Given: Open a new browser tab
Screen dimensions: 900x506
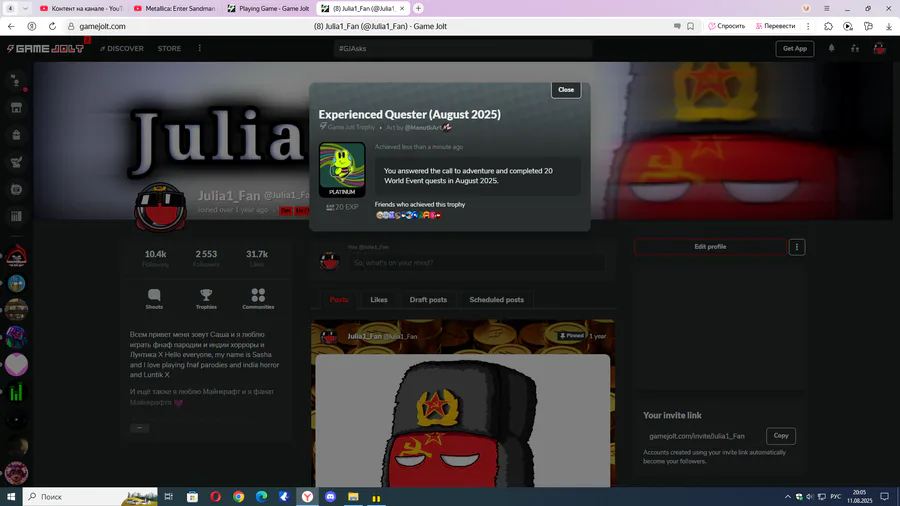Looking at the screenshot, I should 418,9.
